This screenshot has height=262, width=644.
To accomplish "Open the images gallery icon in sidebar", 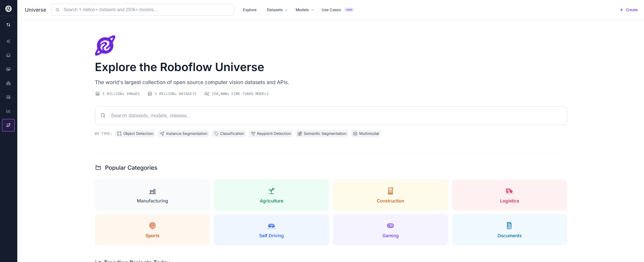I will [x=8, y=69].
